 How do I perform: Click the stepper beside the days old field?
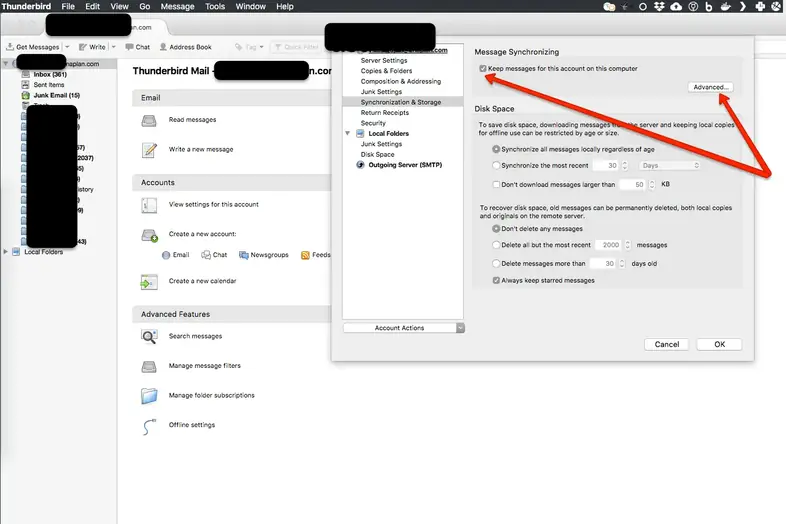pyautogui.click(x=622, y=264)
